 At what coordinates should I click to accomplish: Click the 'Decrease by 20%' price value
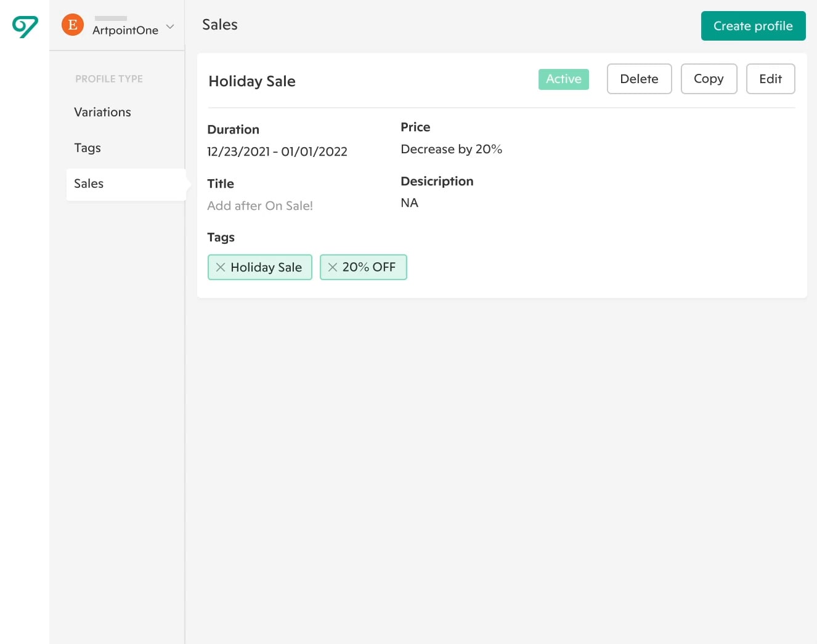click(451, 149)
